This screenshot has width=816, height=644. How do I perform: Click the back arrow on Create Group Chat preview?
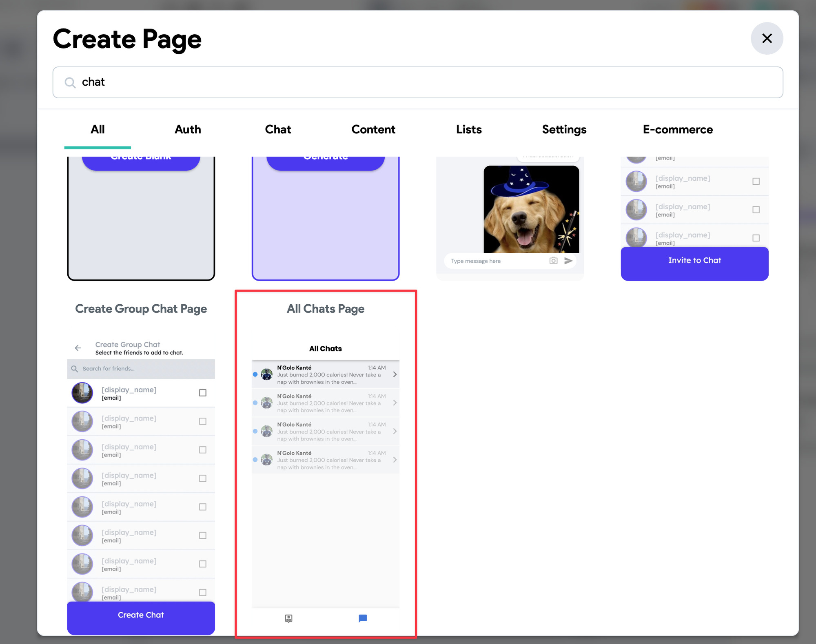[x=78, y=348]
